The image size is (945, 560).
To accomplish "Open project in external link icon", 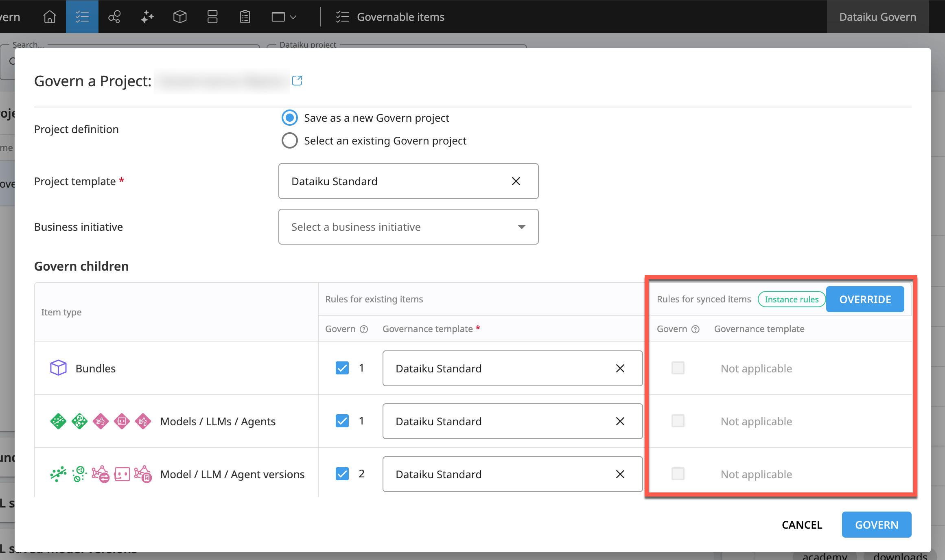I will [297, 81].
